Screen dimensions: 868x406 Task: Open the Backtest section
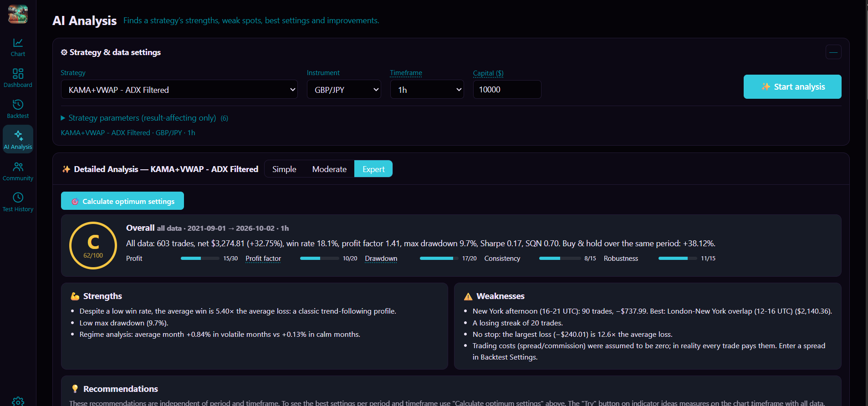tap(18, 109)
